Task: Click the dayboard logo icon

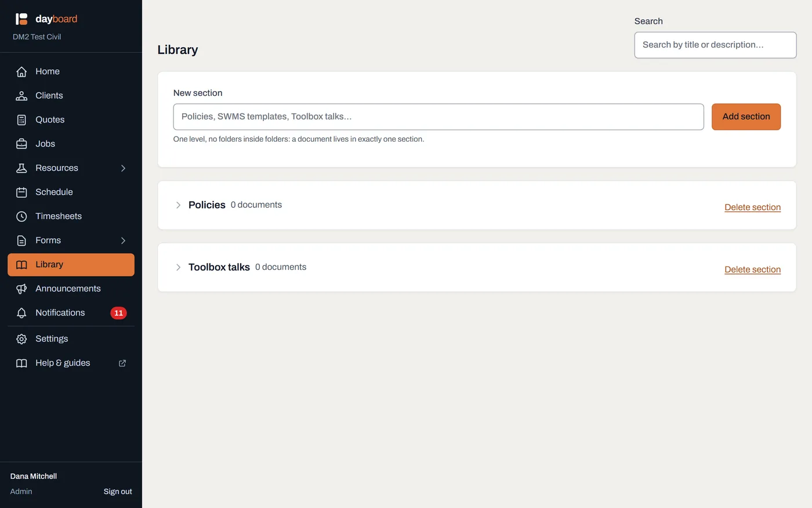Action: [x=21, y=19]
